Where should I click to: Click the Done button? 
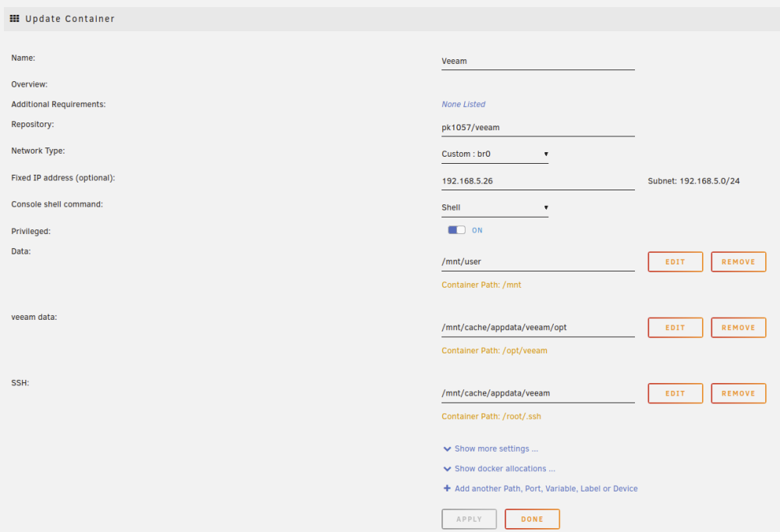(532, 519)
